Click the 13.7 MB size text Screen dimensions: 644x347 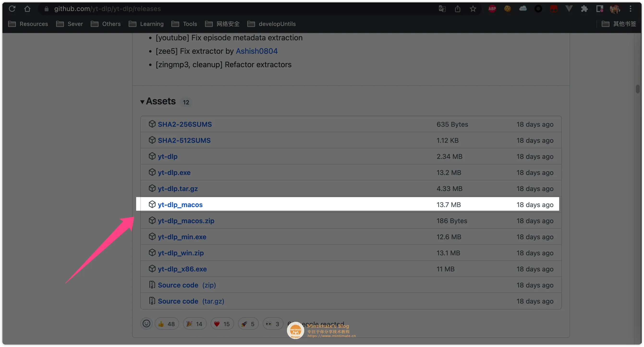click(449, 205)
